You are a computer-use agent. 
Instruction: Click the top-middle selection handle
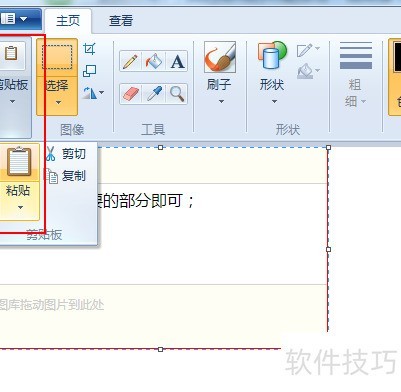click(x=160, y=147)
